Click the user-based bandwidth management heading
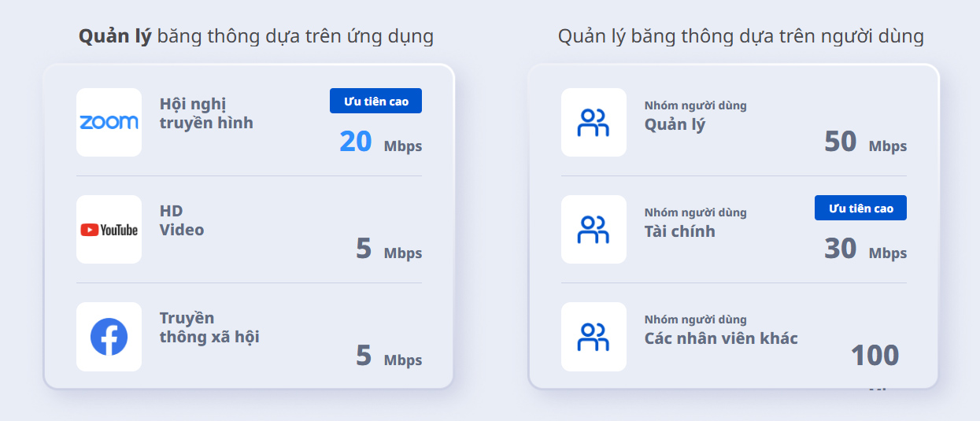Viewport: 980px width, 421px height. pyautogui.click(x=741, y=36)
